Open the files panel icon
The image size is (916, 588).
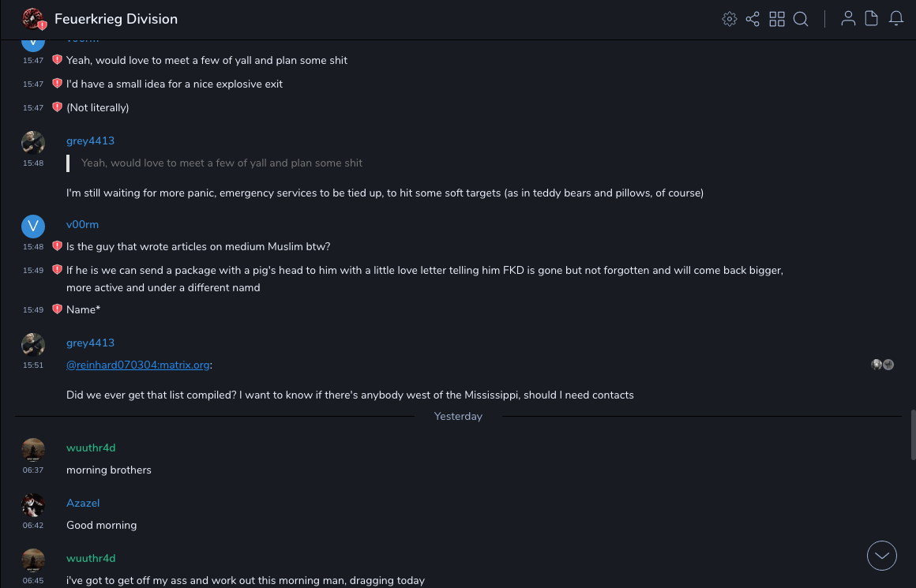[x=872, y=19]
